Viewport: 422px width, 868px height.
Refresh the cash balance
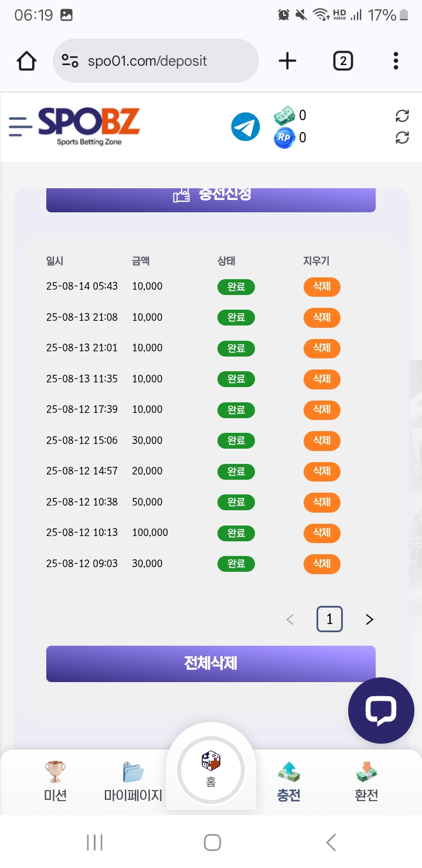click(x=402, y=116)
